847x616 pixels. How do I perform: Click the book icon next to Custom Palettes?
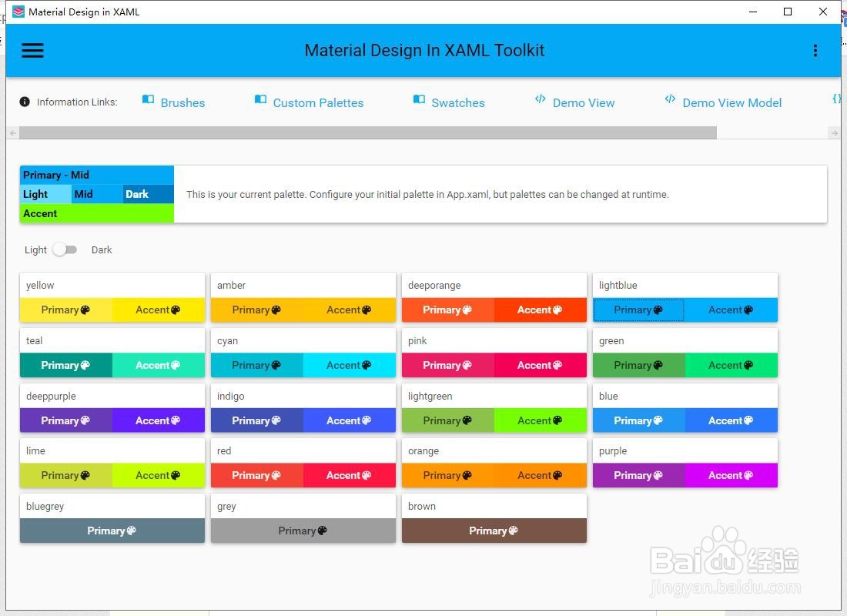[260, 99]
